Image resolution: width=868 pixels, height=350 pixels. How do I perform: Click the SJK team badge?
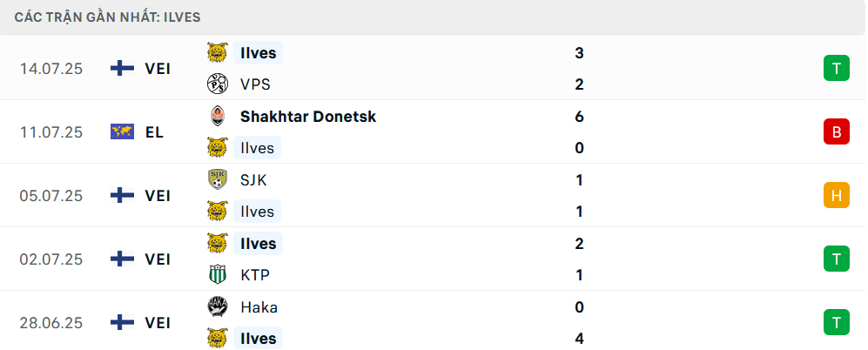point(218,179)
